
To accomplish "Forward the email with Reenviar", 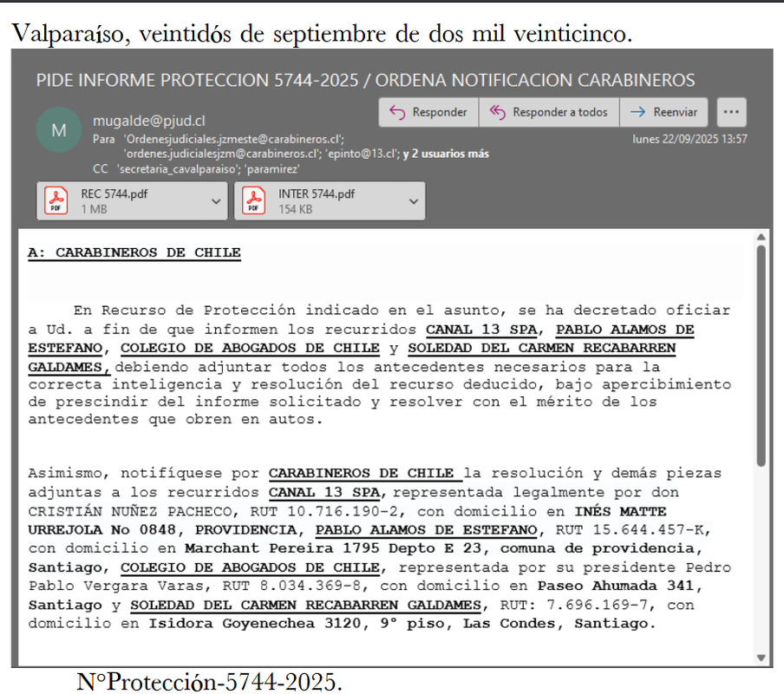I will click(663, 112).
